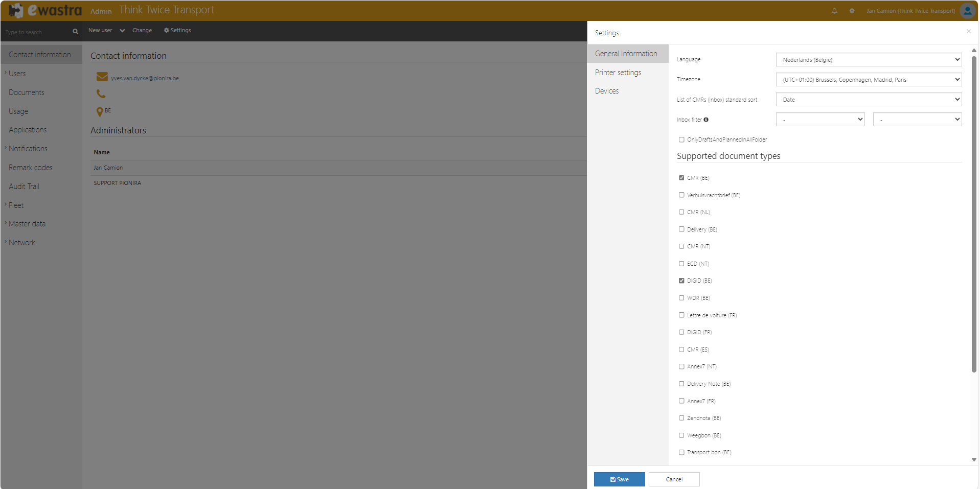This screenshot has height=489, width=980.
Task: Disable the DIGID (BE) document type
Action: pos(681,280)
